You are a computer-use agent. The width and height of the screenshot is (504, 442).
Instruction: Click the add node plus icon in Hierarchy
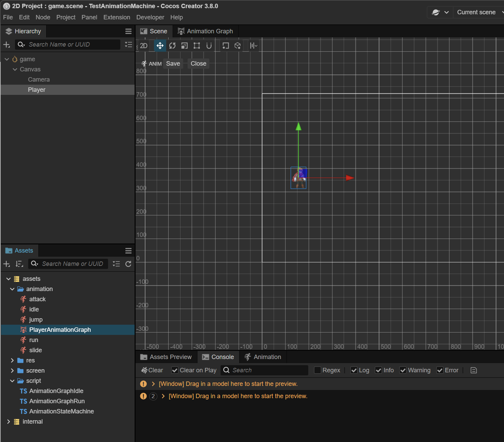pos(6,45)
